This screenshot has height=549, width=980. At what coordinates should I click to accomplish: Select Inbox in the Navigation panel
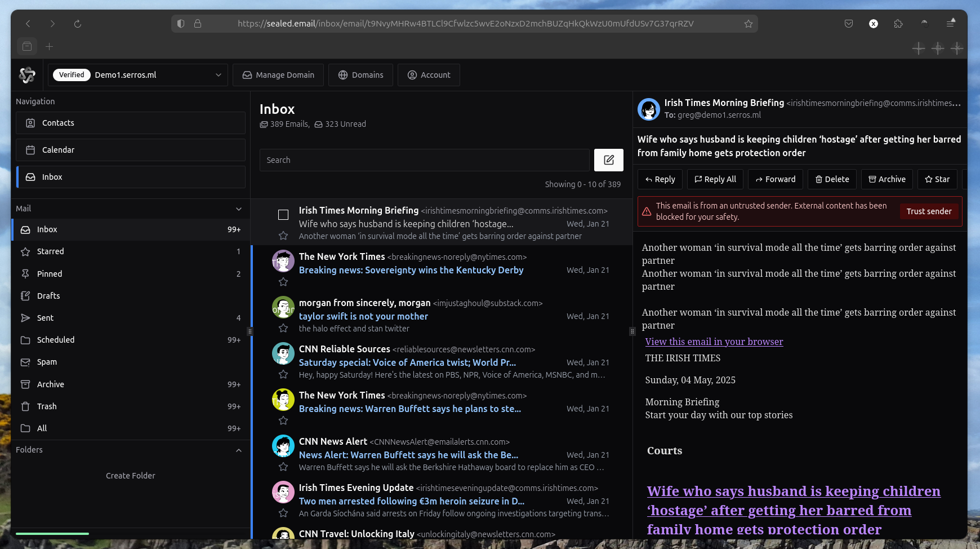(131, 177)
